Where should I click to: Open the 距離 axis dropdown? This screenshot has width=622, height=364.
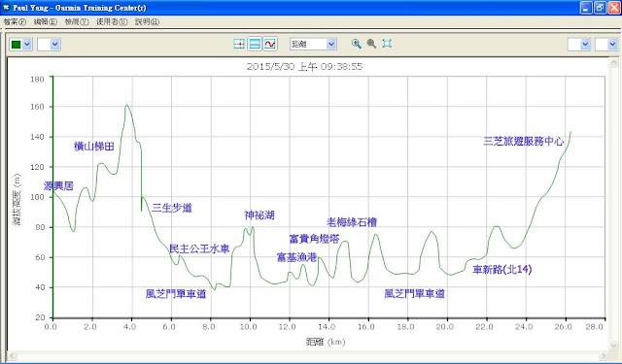pos(331,44)
